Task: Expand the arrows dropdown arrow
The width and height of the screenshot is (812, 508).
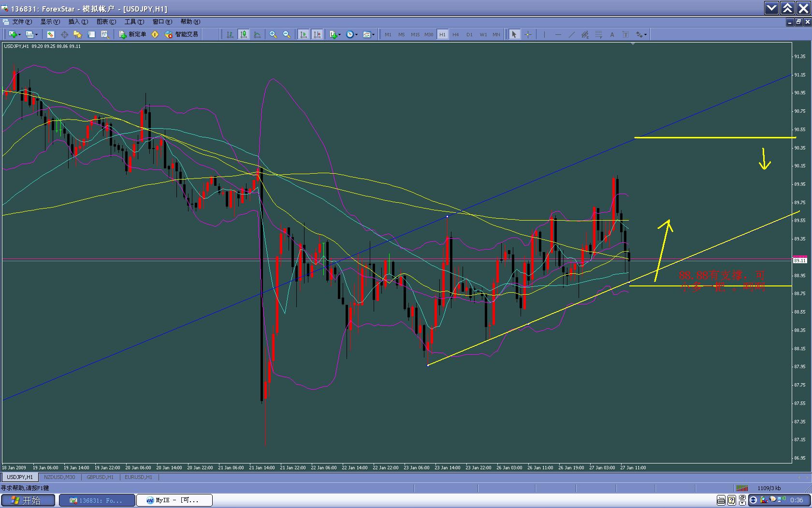Action: pyautogui.click(x=645, y=34)
